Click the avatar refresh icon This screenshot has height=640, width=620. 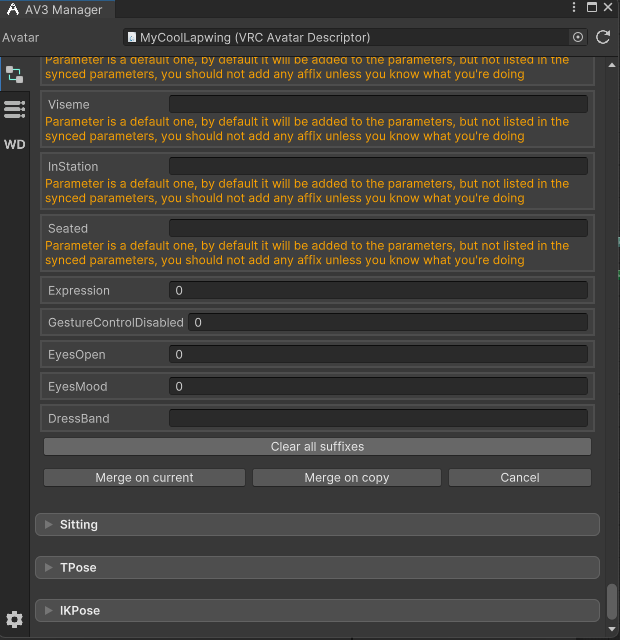point(603,37)
